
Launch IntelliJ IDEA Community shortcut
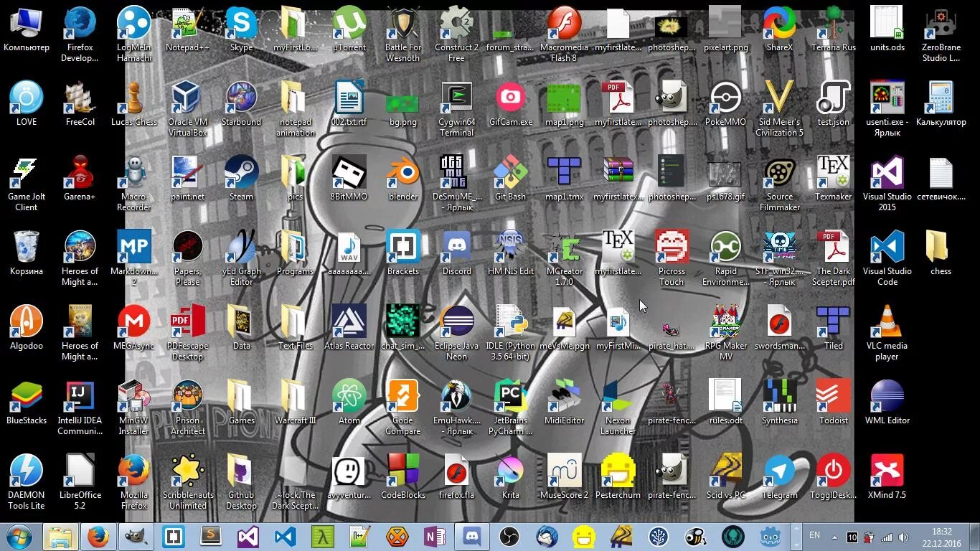click(80, 408)
